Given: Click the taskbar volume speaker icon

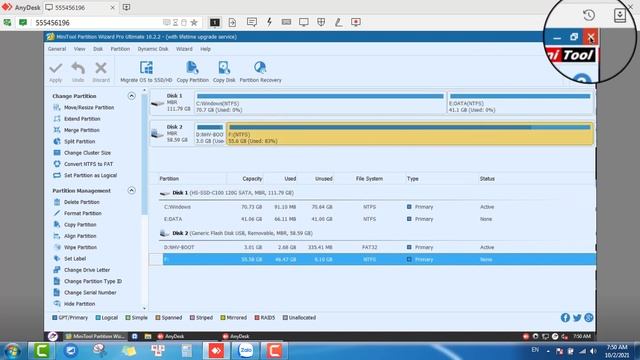Looking at the screenshot, I should [x=593, y=351].
